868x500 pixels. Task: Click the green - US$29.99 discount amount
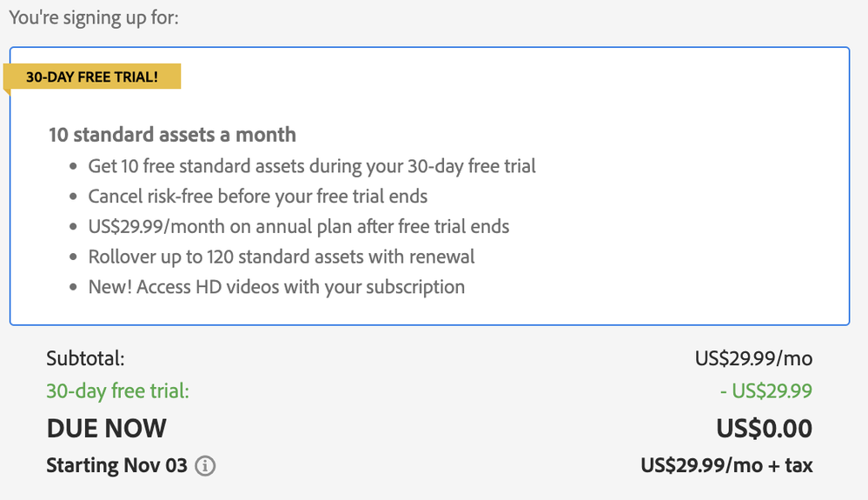point(766,391)
